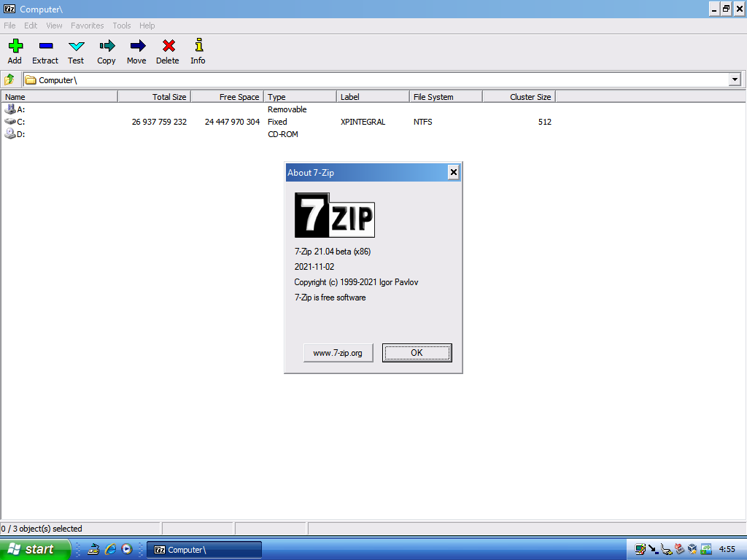
Task: Click the Copy toolbar icon
Action: click(107, 46)
